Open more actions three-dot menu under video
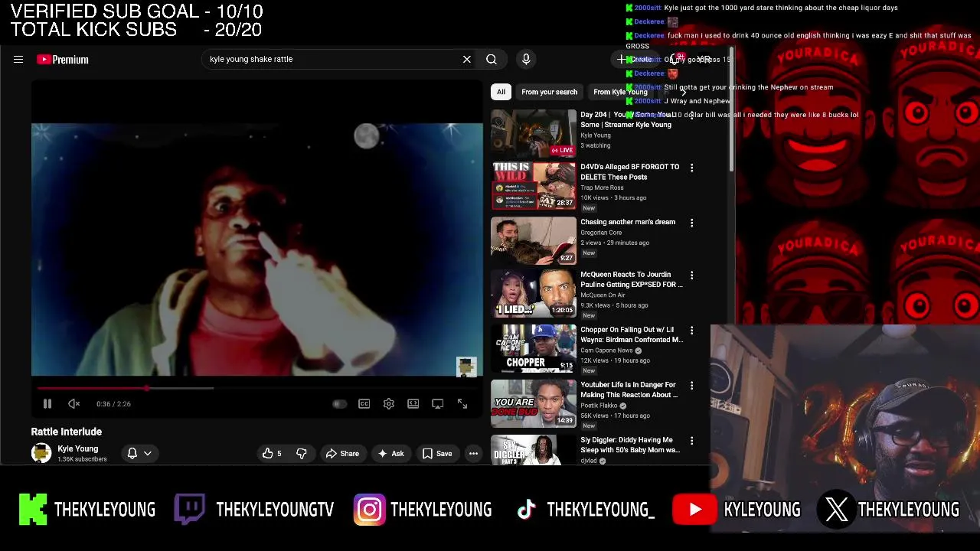This screenshot has height=551, width=980. (473, 454)
